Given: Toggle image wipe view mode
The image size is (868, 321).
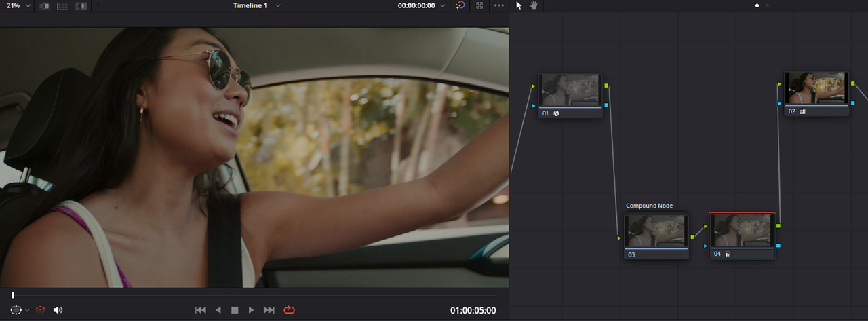Looking at the screenshot, I should click(x=44, y=5).
